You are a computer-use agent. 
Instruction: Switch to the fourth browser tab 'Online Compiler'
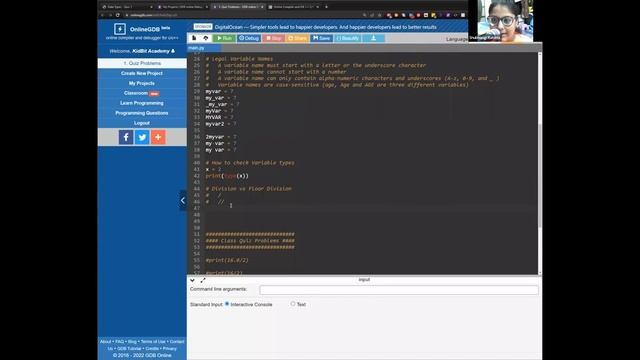point(294,7)
